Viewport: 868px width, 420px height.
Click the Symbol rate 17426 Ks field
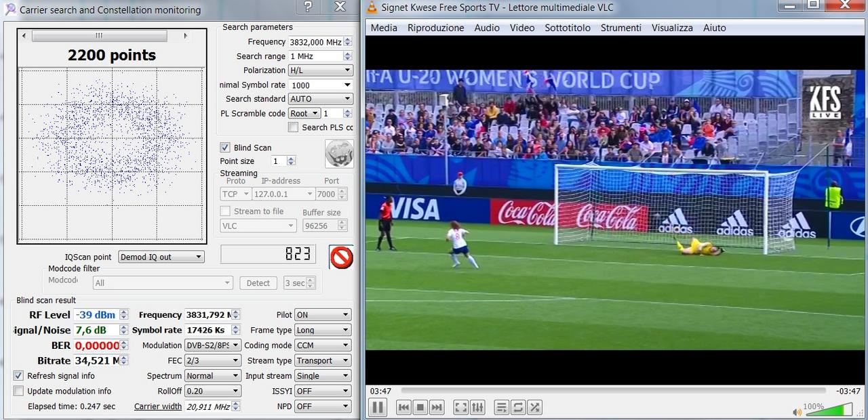pyautogui.click(x=208, y=330)
